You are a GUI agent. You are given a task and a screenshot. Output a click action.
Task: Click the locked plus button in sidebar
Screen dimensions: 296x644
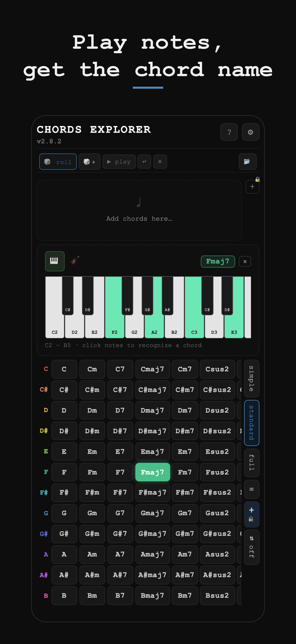252,514
